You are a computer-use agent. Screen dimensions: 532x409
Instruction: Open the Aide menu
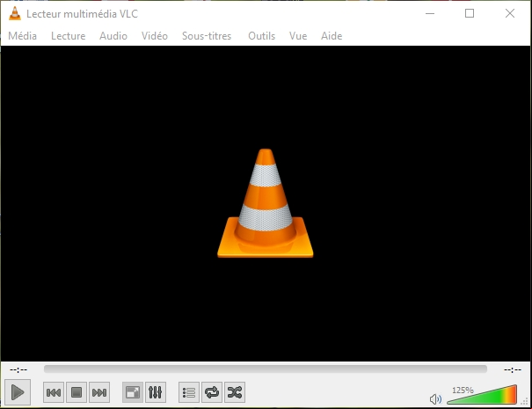pos(332,36)
